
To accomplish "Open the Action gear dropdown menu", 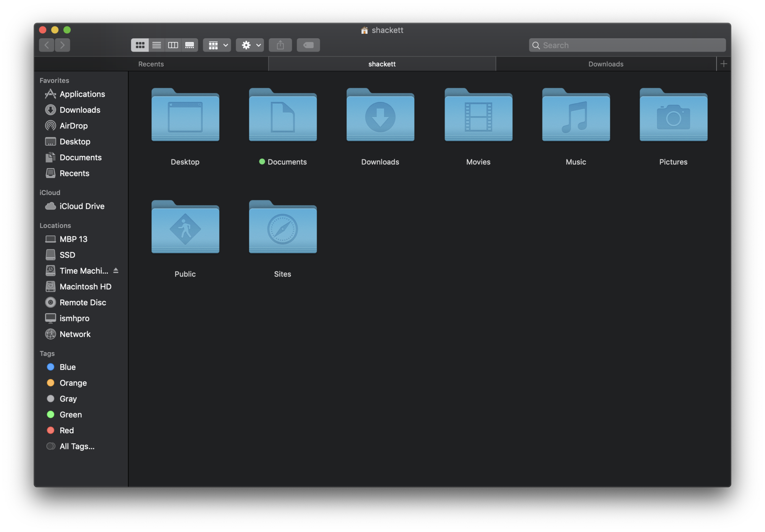I will pos(250,45).
